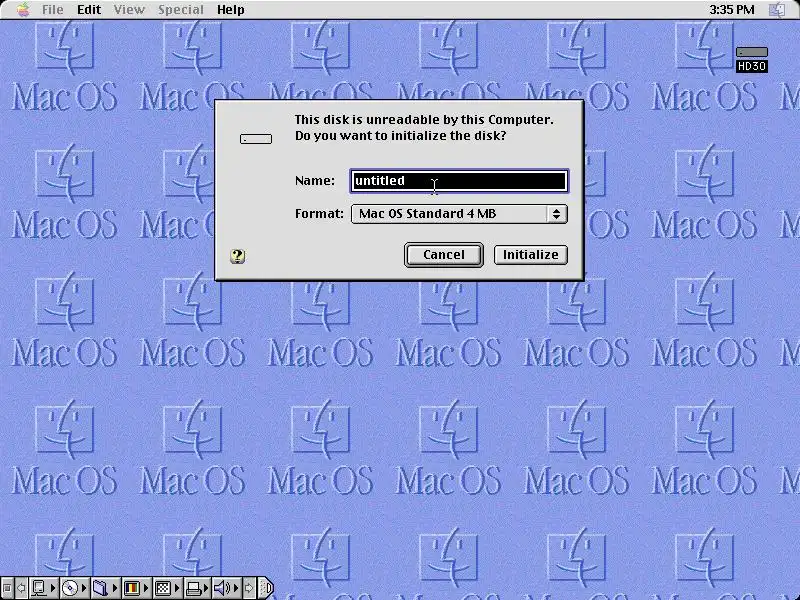Click the untitled disk name field
800x600 pixels.
pos(459,181)
